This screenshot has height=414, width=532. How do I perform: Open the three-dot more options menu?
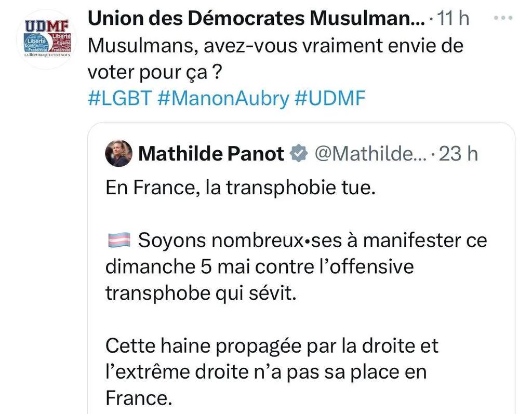point(503,18)
